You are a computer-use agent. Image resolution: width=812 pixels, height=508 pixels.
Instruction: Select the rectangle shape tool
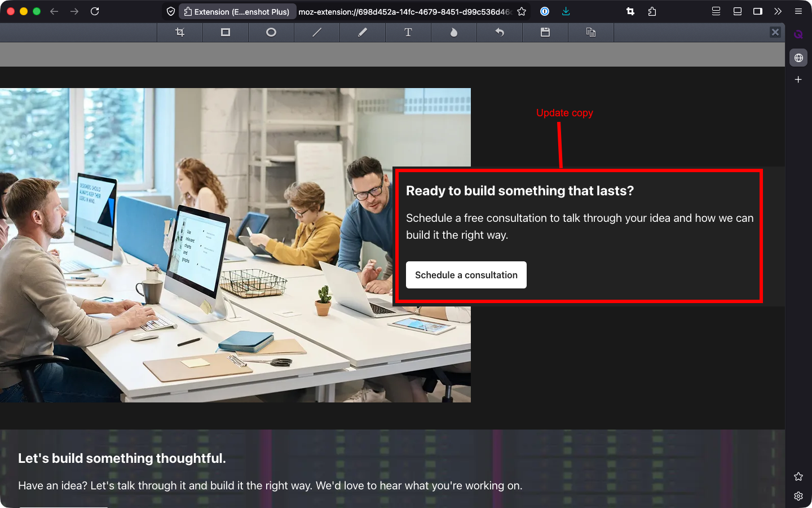[226, 32]
